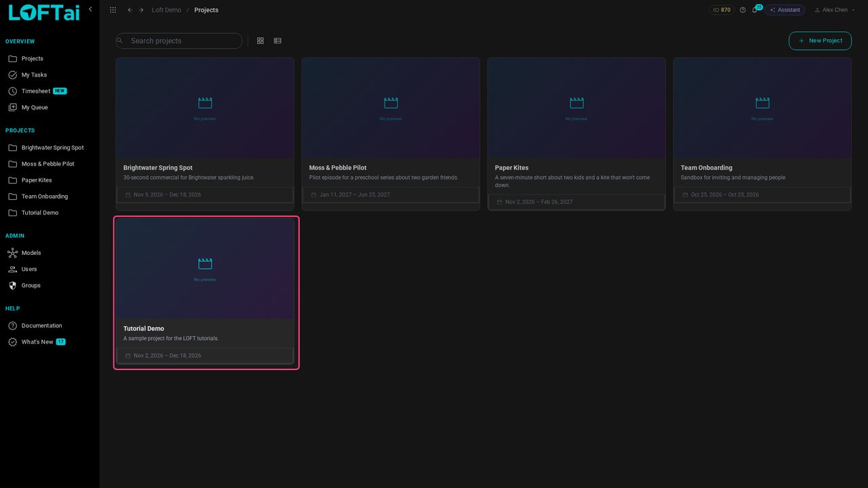Click the Users people icon
Screen dimensions: 868x488
[x=12, y=269]
